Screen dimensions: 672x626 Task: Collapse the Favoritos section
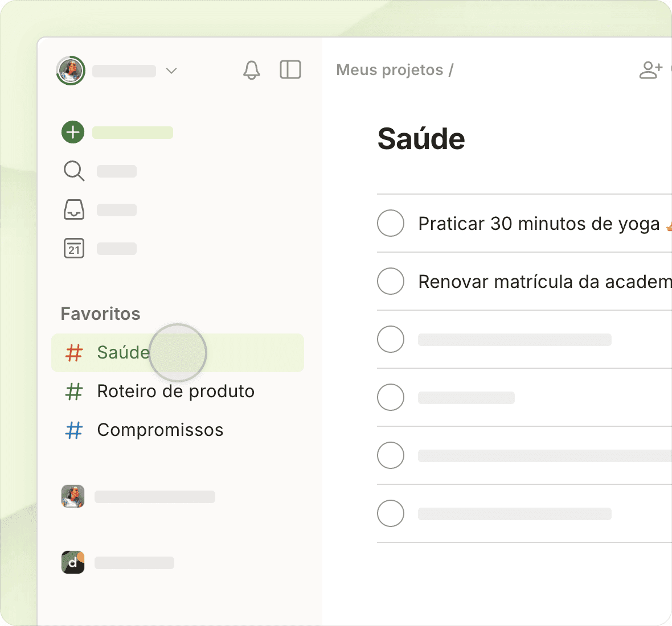tap(101, 314)
